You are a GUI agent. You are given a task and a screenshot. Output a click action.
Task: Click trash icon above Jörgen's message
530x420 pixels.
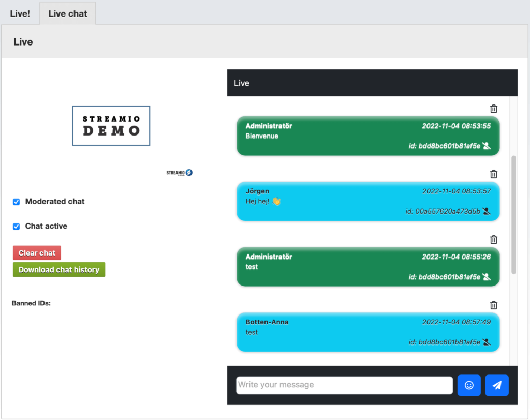click(x=494, y=174)
